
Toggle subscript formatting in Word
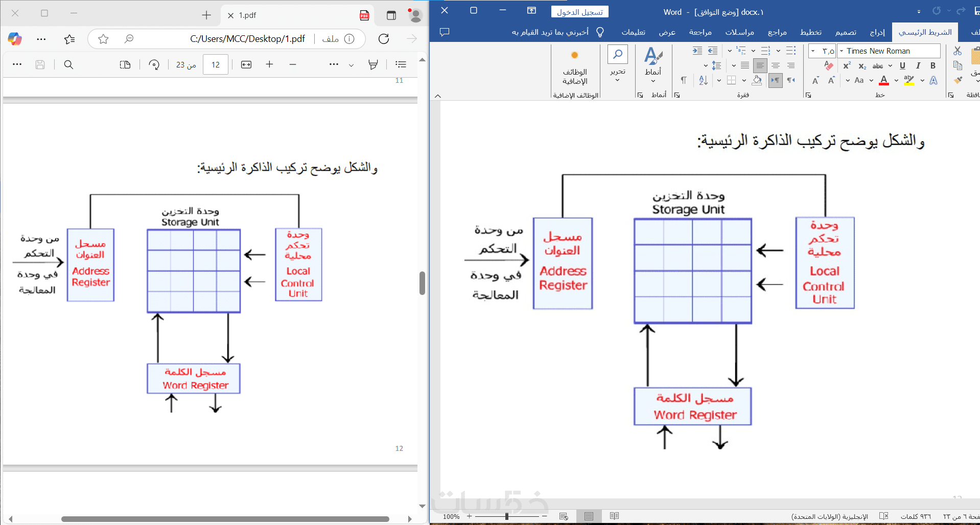[x=862, y=66]
